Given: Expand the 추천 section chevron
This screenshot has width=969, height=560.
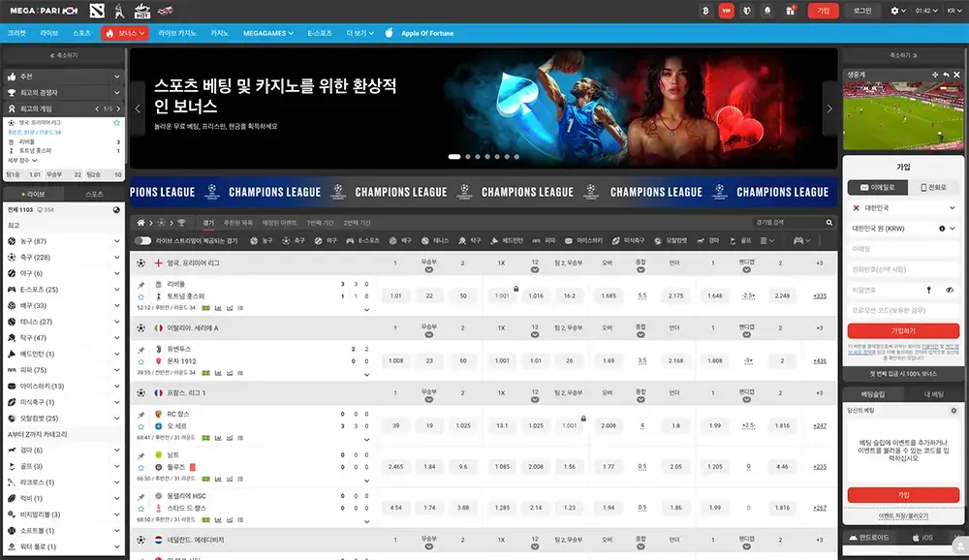Looking at the screenshot, I should click(117, 77).
